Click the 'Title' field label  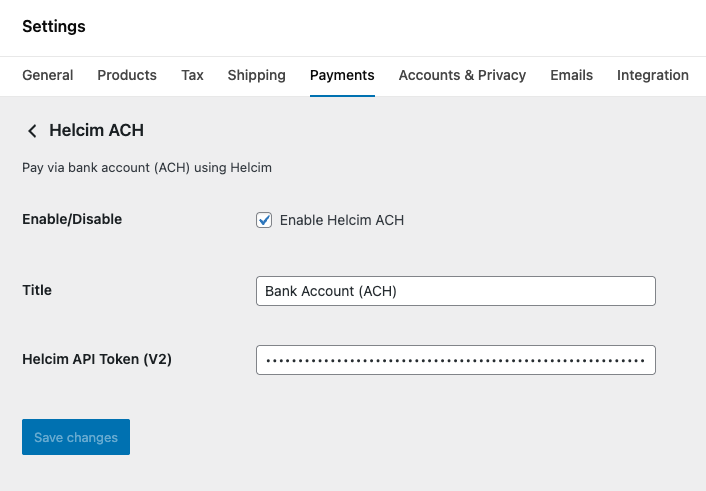(x=37, y=290)
